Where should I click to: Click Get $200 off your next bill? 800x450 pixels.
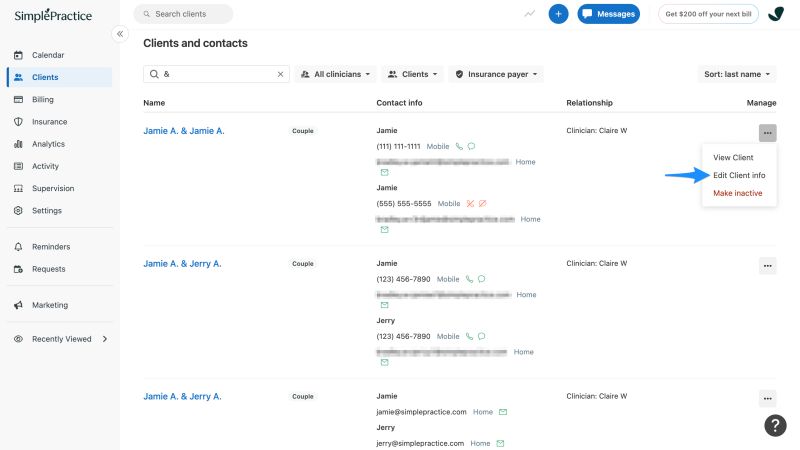tap(708, 14)
